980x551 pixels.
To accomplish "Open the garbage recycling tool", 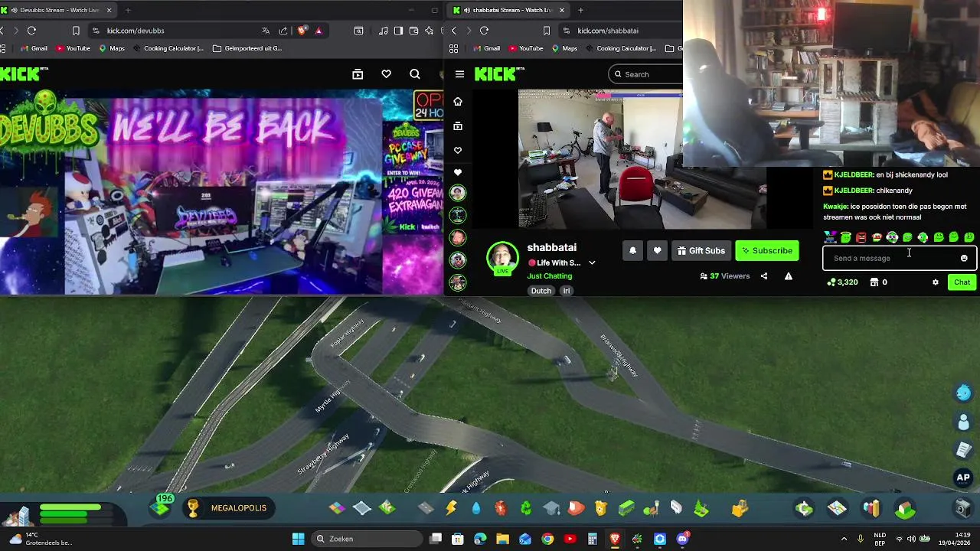I will tap(526, 508).
